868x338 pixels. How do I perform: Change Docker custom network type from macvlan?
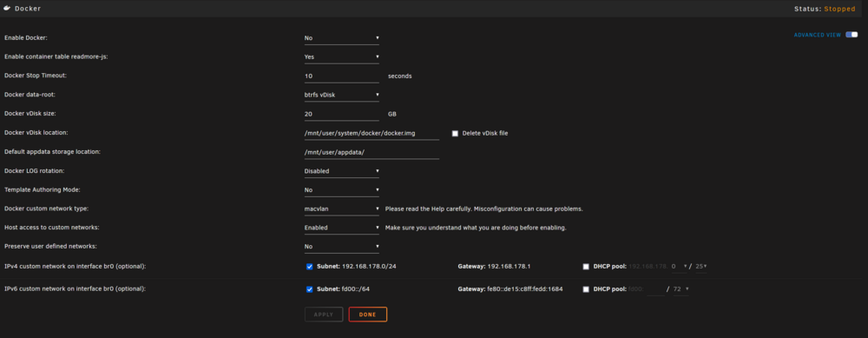tap(341, 209)
